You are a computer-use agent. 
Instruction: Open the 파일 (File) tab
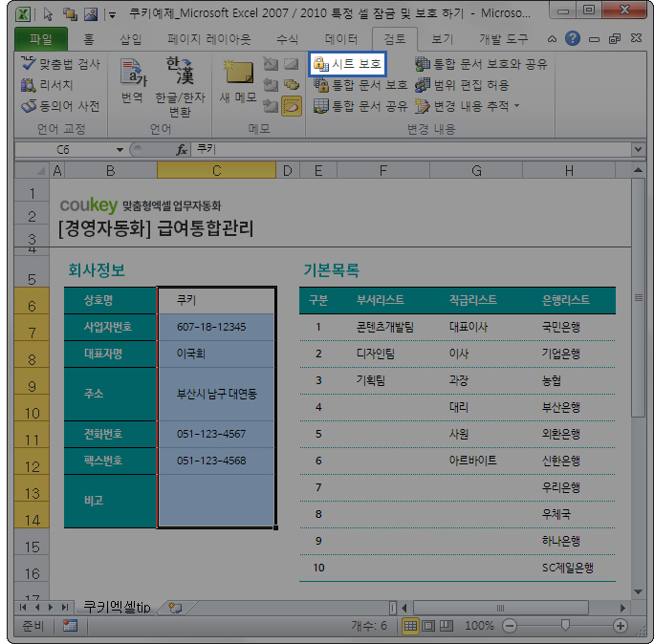click(x=41, y=39)
